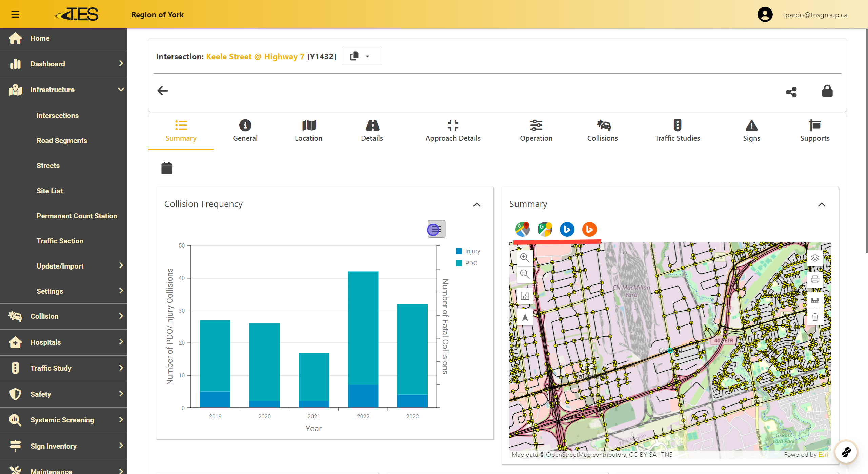The image size is (868, 474).
Task: Click map zoom in button
Action: pos(525,257)
